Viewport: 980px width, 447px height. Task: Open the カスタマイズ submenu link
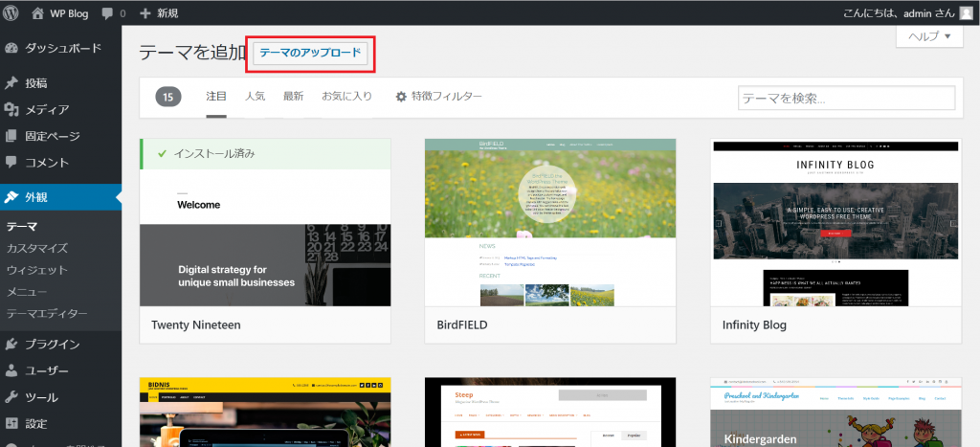point(37,249)
